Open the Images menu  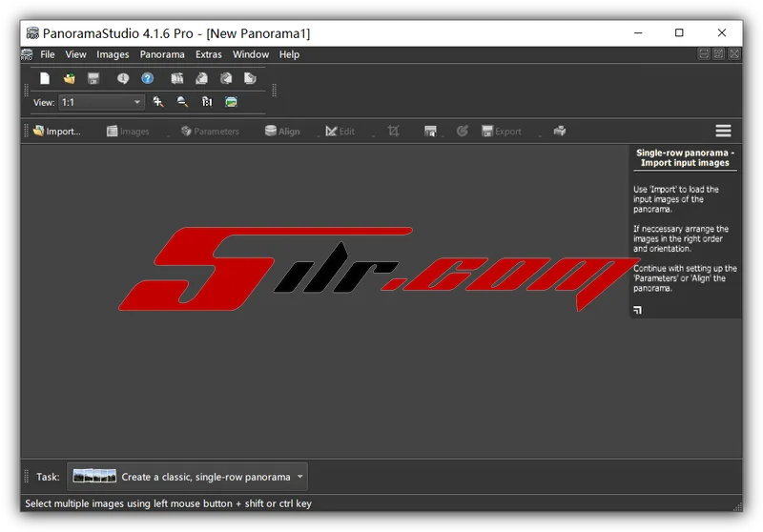pyautogui.click(x=113, y=54)
